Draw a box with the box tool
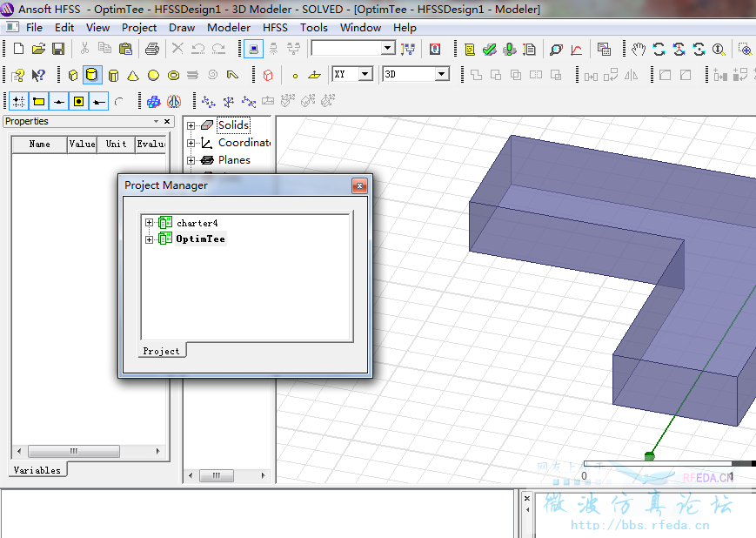The width and height of the screenshot is (756, 538). click(x=73, y=75)
